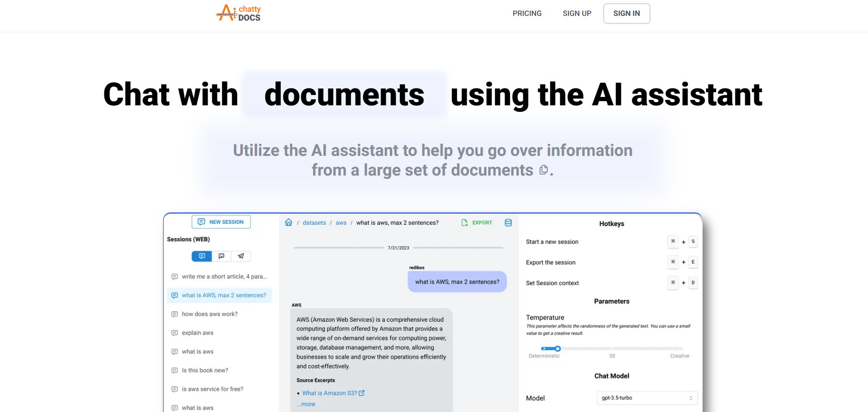Expand '...more' source excerpts
The width and height of the screenshot is (868, 412).
tap(306, 404)
